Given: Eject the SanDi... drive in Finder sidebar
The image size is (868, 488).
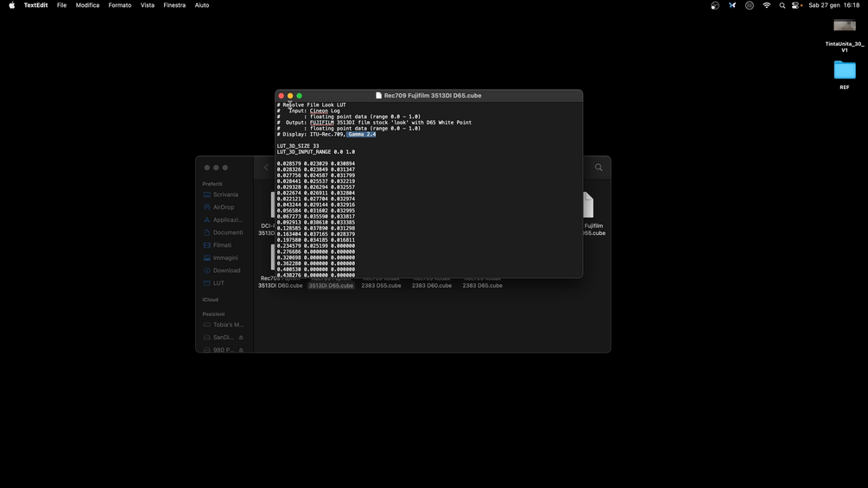Looking at the screenshot, I should click(x=241, y=338).
